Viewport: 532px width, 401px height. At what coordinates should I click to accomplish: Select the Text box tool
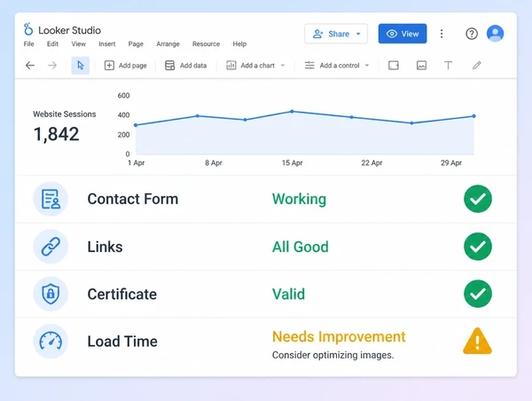point(448,65)
